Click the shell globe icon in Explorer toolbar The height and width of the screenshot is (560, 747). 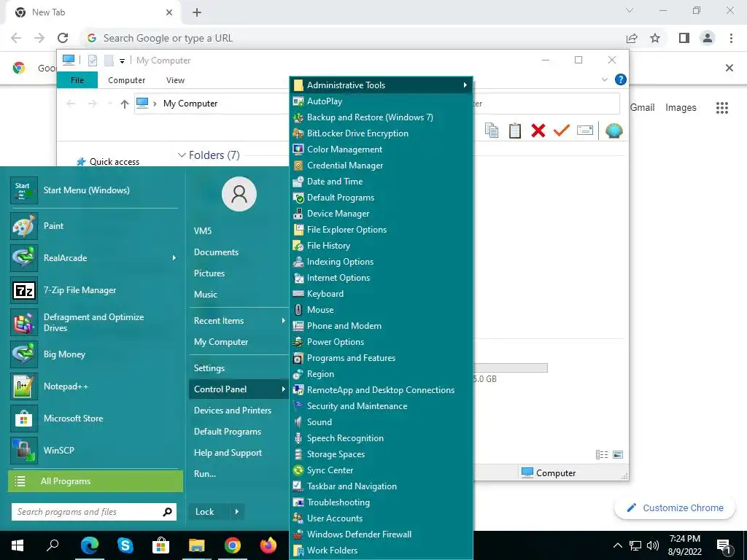tap(614, 131)
